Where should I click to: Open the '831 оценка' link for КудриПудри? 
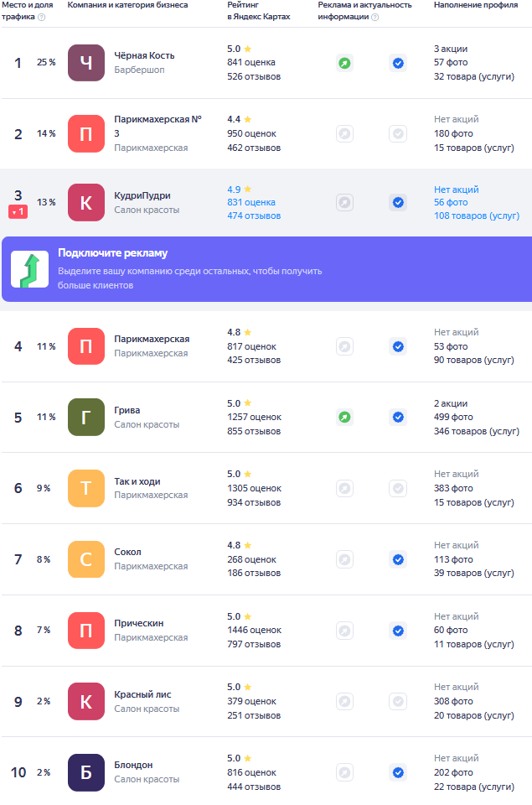pyautogui.click(x=251, y=202)
